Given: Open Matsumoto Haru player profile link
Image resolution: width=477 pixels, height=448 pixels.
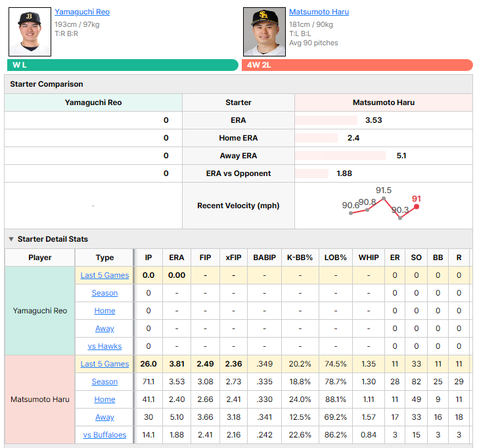Looking at the screenshot, I should pyautogui.click(x=319, y=12).
